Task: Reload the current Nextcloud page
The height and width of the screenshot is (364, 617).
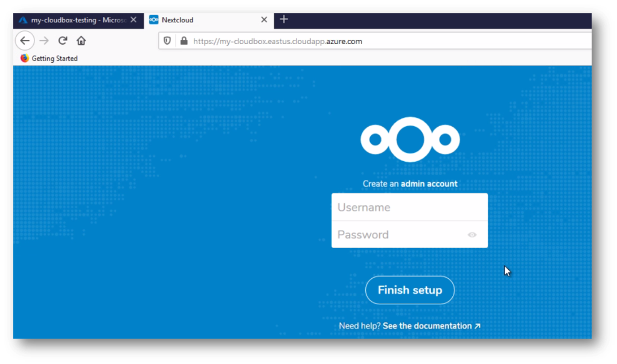Action: [63, 40]
